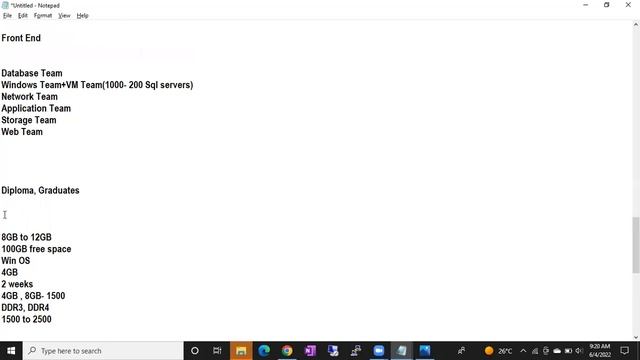
Task: Launch Google Chrome from taskbar
Action: click(x=287, y=351)
